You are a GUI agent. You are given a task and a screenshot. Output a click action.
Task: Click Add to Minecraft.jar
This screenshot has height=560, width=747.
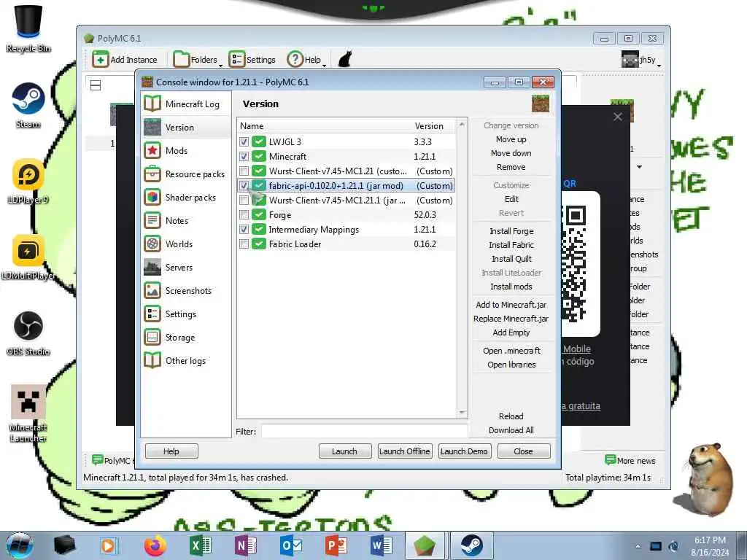tap(511, 305)
